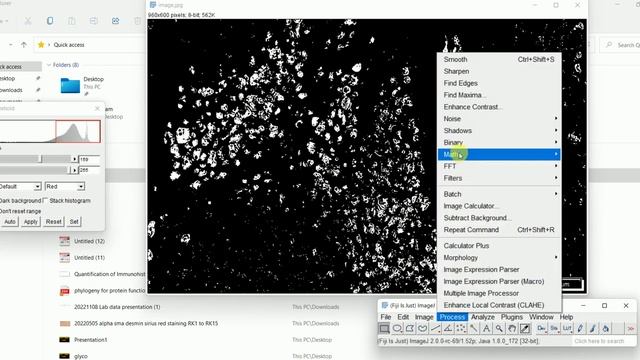
Task: Expand the Batch submenu
Action: click(499, 194)
